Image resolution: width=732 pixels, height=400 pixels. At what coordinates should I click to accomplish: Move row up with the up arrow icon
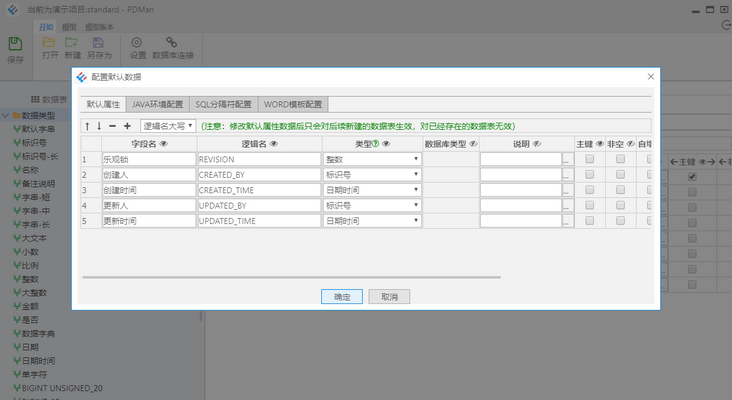pos(87,126)
